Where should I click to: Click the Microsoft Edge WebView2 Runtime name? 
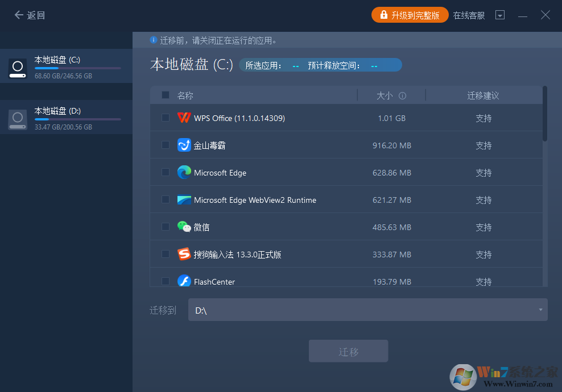(x=255, y=200)
